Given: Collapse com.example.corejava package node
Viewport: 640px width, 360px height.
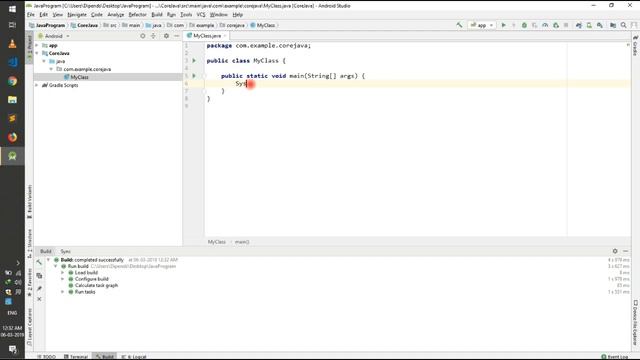Looking at the screenshot, I should (x=51, y=69).
